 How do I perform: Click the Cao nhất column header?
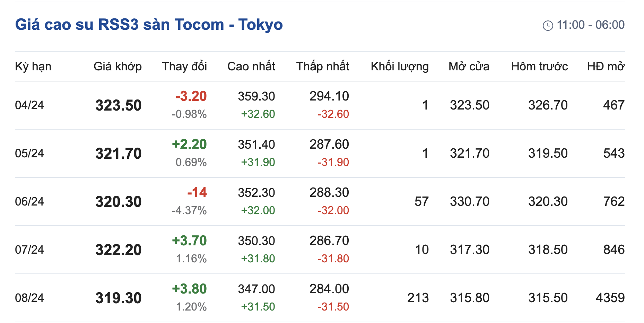251,66
